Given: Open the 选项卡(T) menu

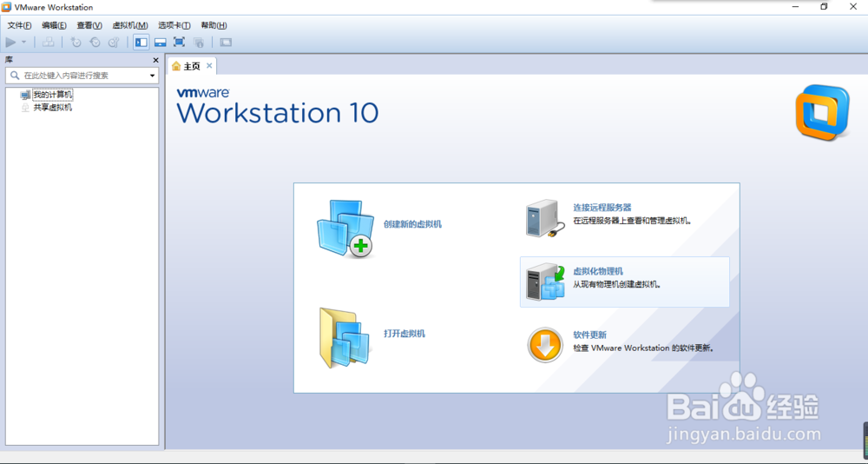Looking at the screenshot, I should click(174, 25).
